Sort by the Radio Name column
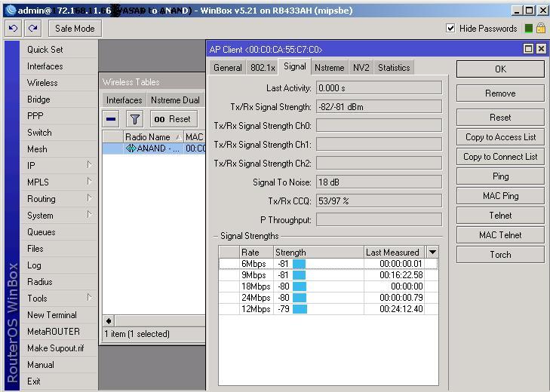The image size is (550, 392). point(153,136)
